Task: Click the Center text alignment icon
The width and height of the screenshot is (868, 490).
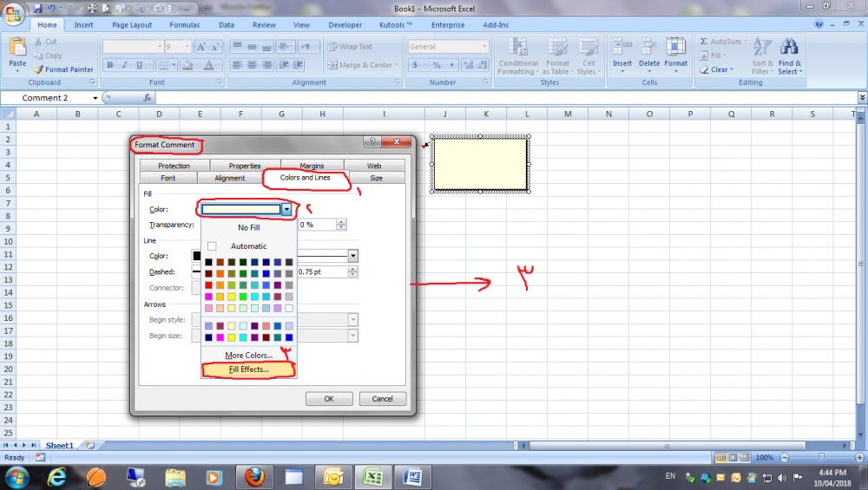Action: pyautogui.click(x=252, y=65)
